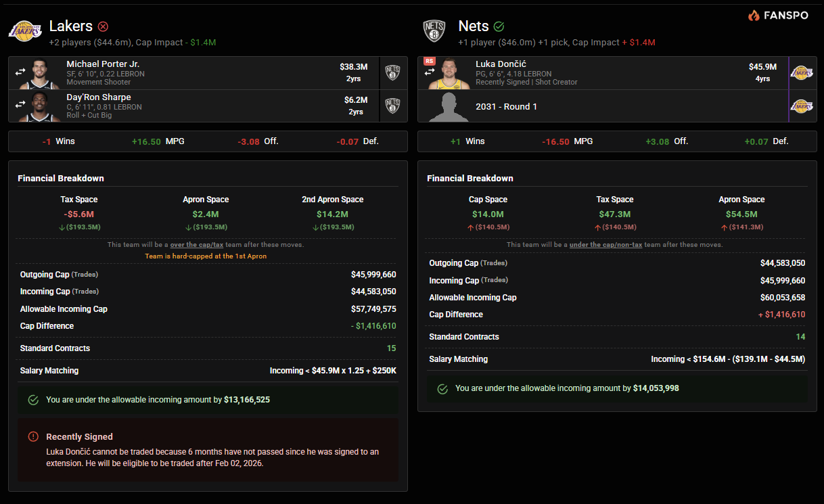Click the Lakers -1 Wins stat
824x504 pixels.
pyautogui.click(x=58, y=141)
